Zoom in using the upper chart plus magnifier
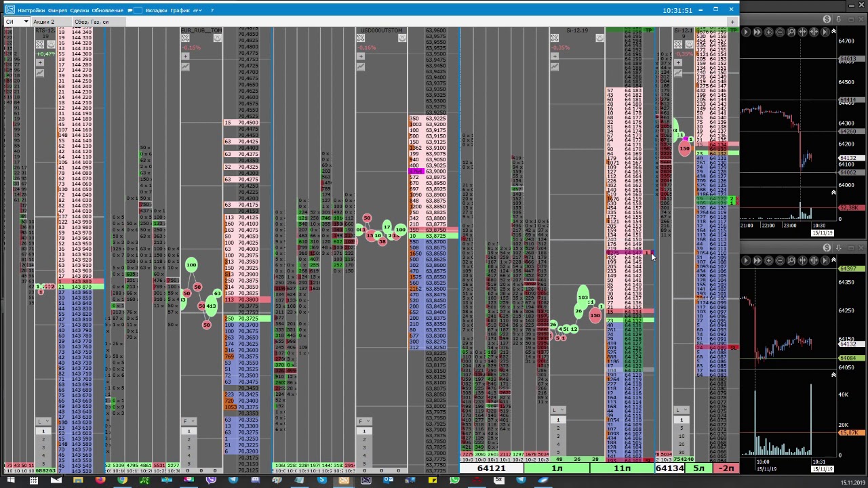This screenshot has height=488, width=868. [x=768, y=32]
